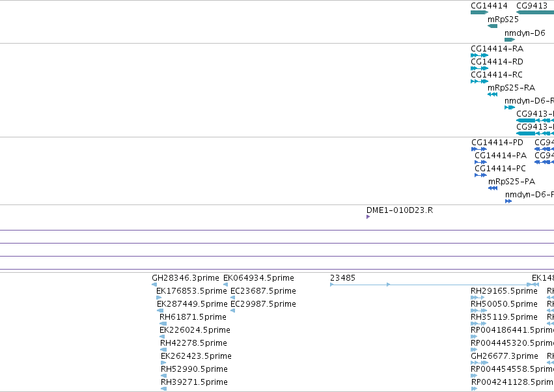Open the CG14414-RC transcript label
Screen dimensions: 554x392
click(x=497, y=75)
